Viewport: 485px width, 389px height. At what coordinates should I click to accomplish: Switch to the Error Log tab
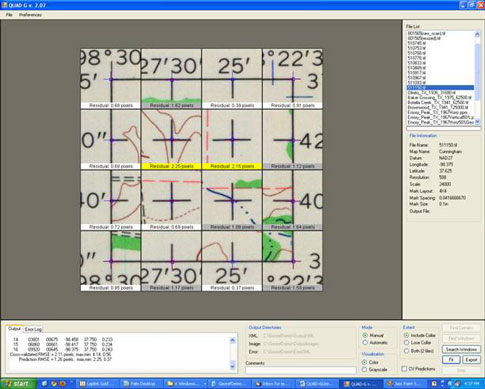coord(34,329)
